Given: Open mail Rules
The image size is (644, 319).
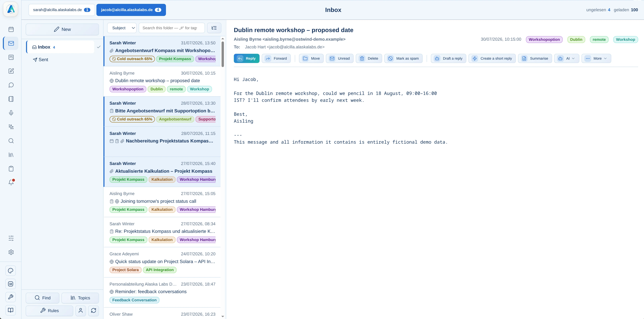Looking at the screenshot, I should [x=50, y=310].
